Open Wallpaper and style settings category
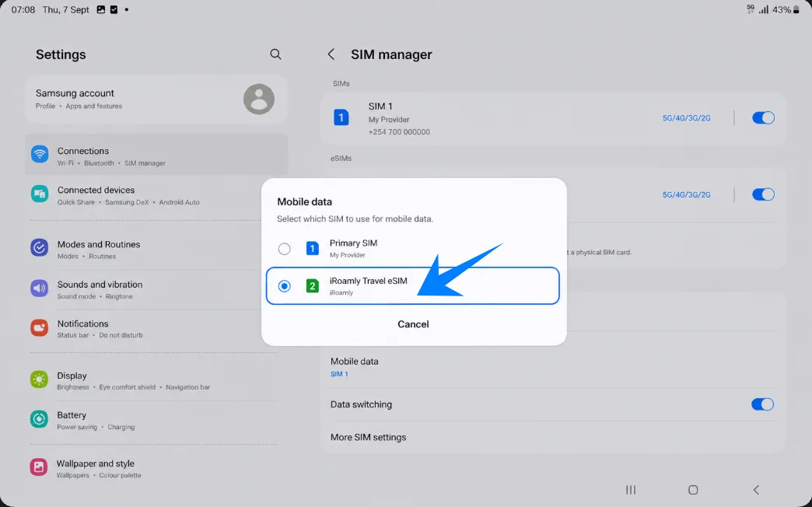812x507 pixels. click(156, 468)
